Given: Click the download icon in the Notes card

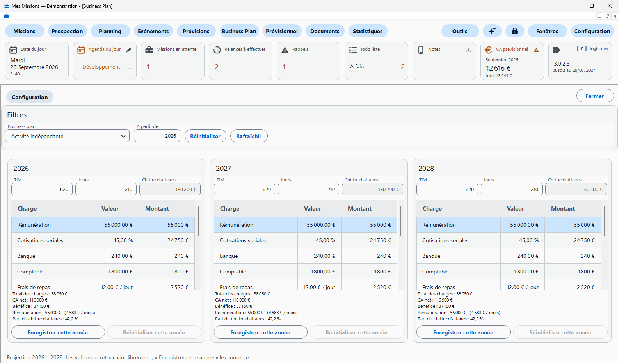Looking at the screenshot, I should [x=468, y=50].
